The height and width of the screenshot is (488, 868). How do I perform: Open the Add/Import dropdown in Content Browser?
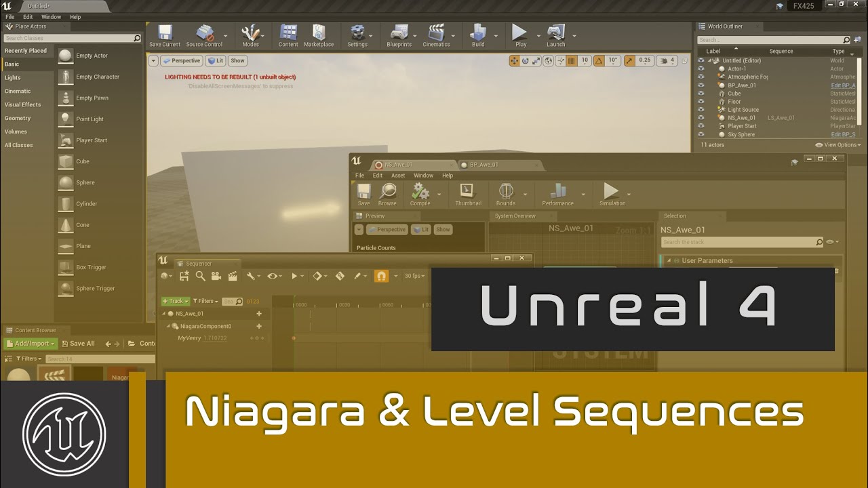tap(29, 344)
